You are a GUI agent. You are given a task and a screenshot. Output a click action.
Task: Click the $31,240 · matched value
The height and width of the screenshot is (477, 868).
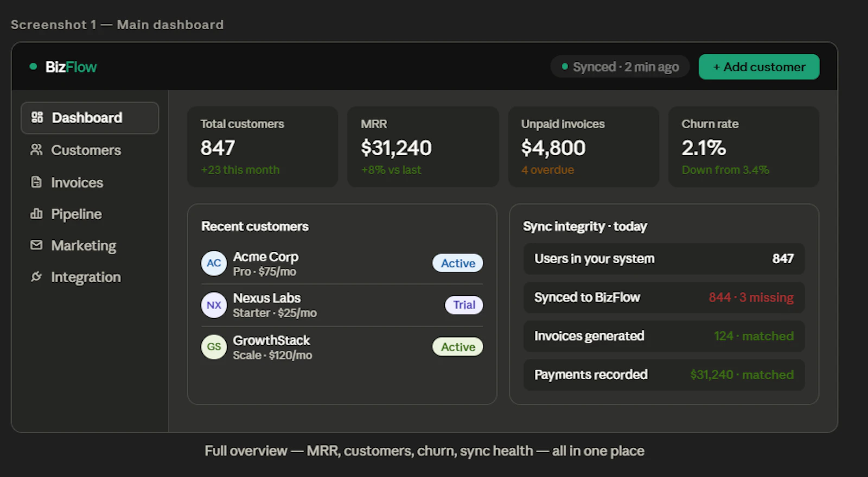point(742,374)
